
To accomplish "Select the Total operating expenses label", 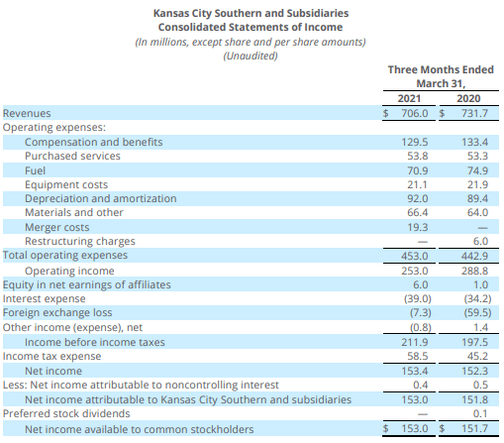I will [x=65, y=256].
